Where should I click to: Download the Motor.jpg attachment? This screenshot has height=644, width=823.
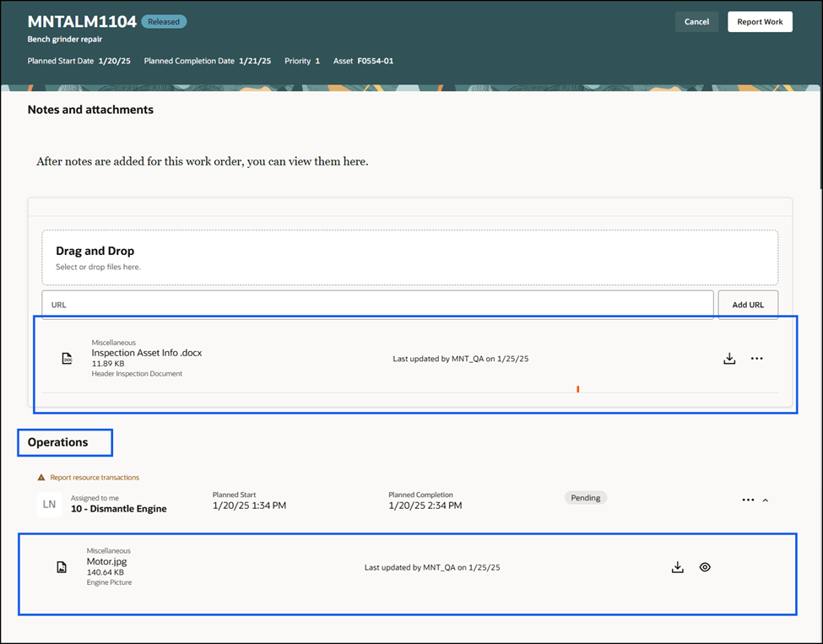coord(677,566)
